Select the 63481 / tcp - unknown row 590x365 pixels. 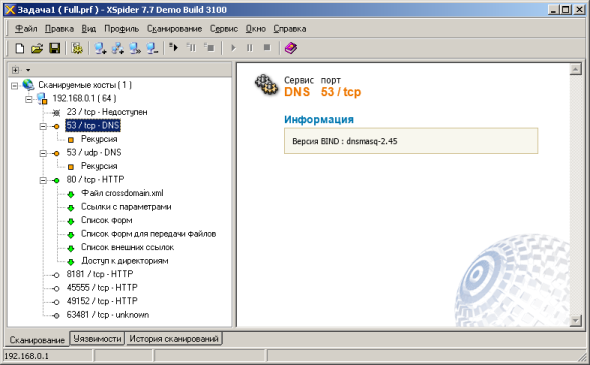(x=108, y=315)
